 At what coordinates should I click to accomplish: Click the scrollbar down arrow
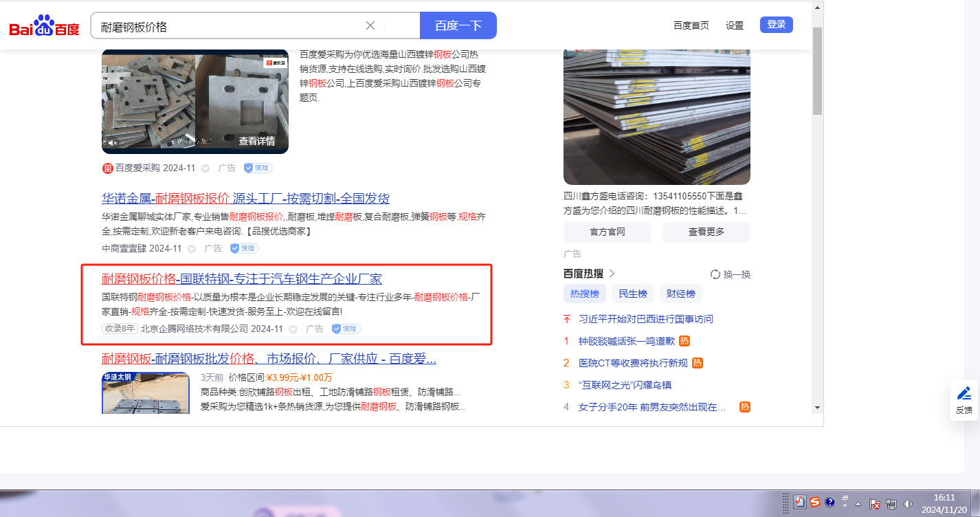pos(817,407)
